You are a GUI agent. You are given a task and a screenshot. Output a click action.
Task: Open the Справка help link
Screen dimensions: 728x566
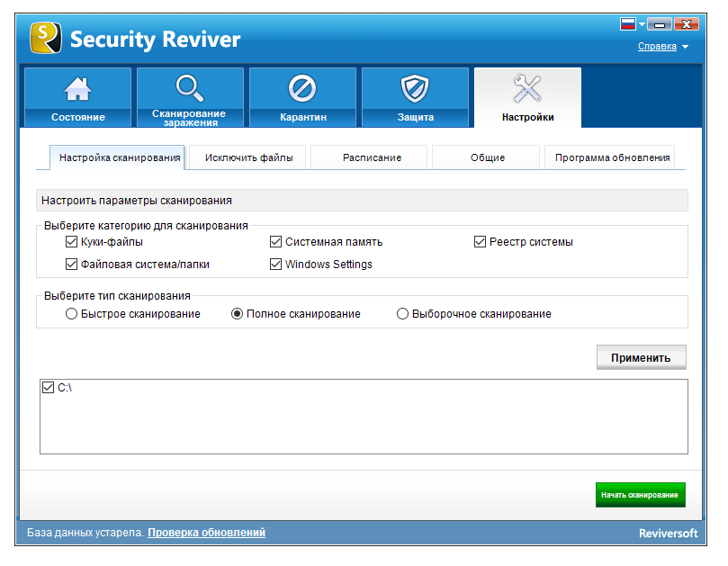pyautogui.click(x=657, y=46)
